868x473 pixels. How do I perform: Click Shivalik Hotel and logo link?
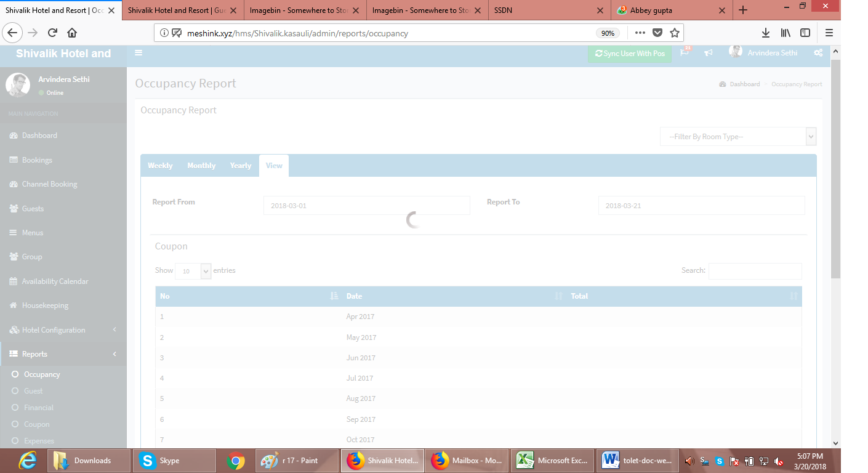tap(63, 54)
